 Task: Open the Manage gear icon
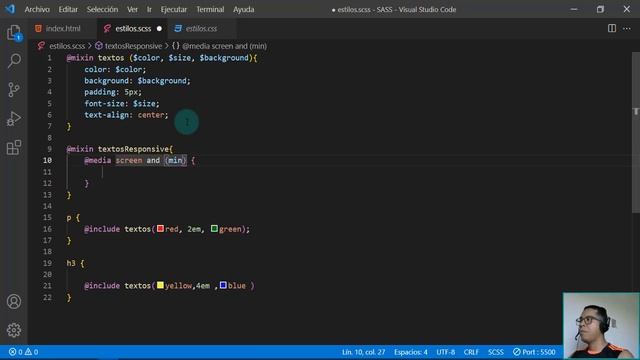14,330
